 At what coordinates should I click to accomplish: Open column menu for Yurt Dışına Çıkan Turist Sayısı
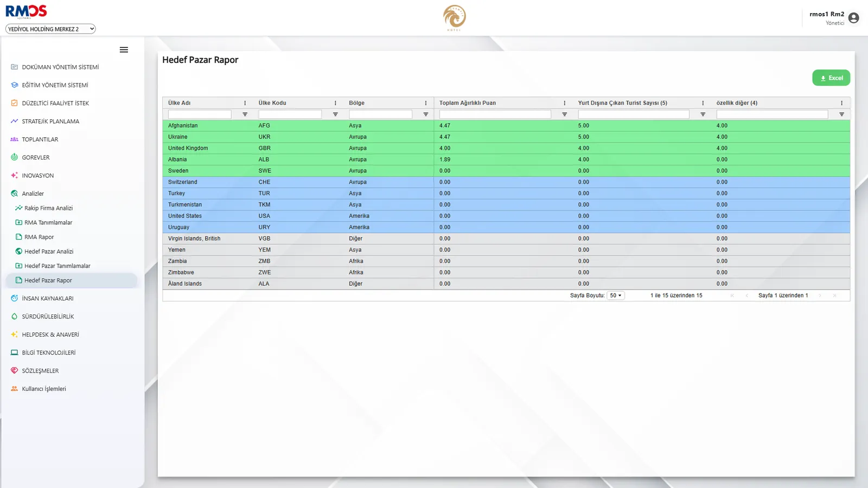[x=703, y=103]
